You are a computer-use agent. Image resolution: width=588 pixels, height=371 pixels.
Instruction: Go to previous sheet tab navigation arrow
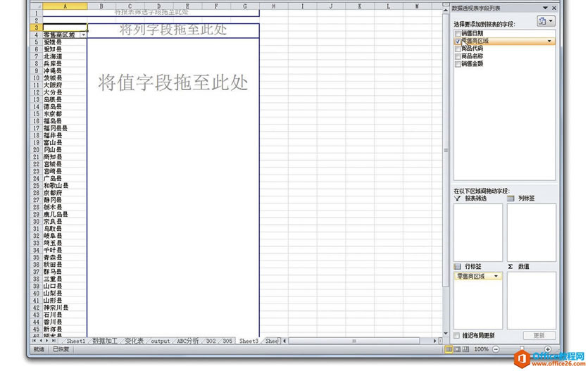(41, 341)
